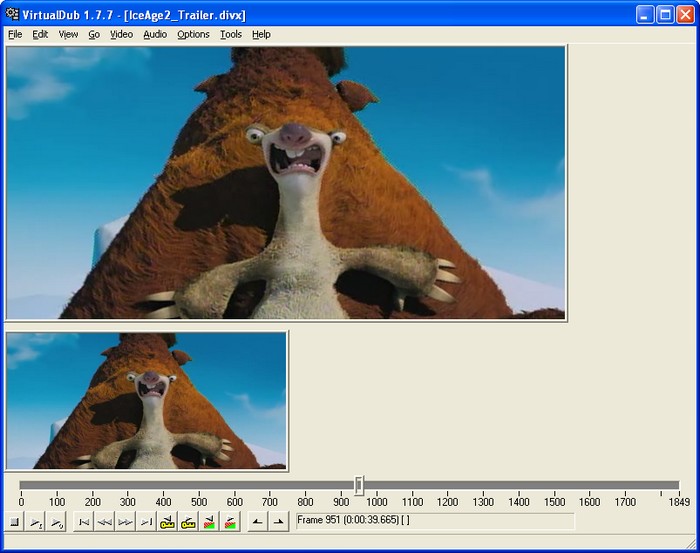Open the Options menu
This screenshot has width=700, height=553.
(193, 34)
